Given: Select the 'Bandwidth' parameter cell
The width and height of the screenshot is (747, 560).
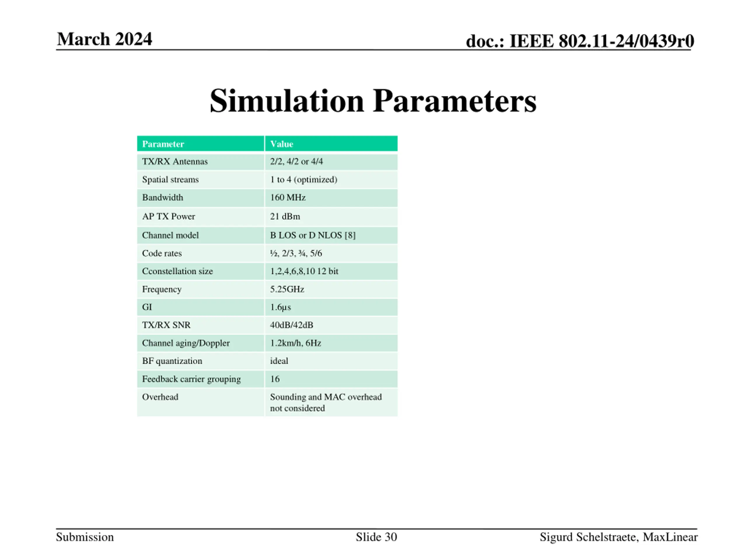Looking at the screenshot, I should coord(200,197).
